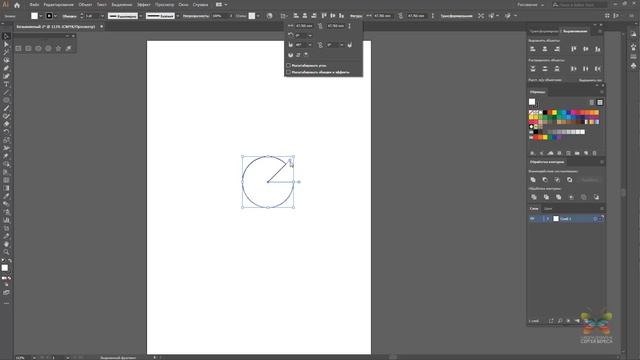The width and height of the screenshot is (640, 360).
Task: Open the fill color dropdown in control bar
Action: click(x=40, y=16)
